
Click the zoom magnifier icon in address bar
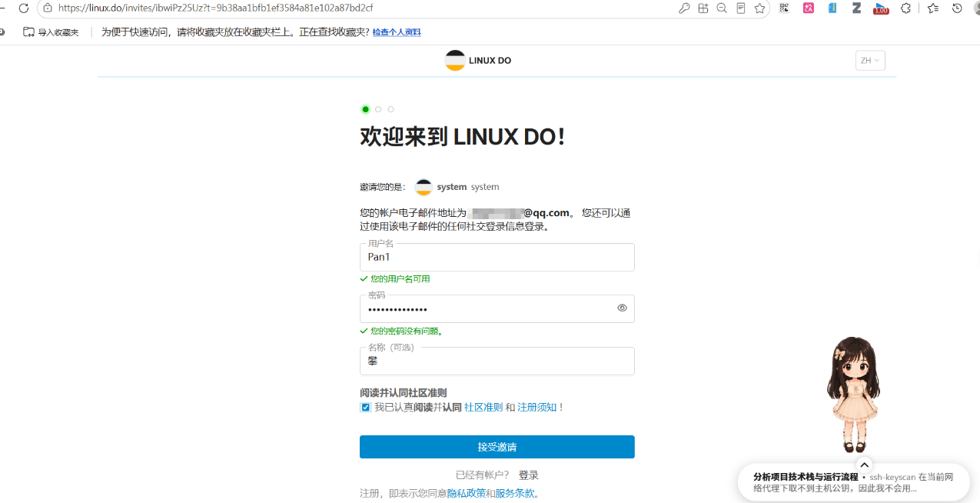tap(722, 8)
